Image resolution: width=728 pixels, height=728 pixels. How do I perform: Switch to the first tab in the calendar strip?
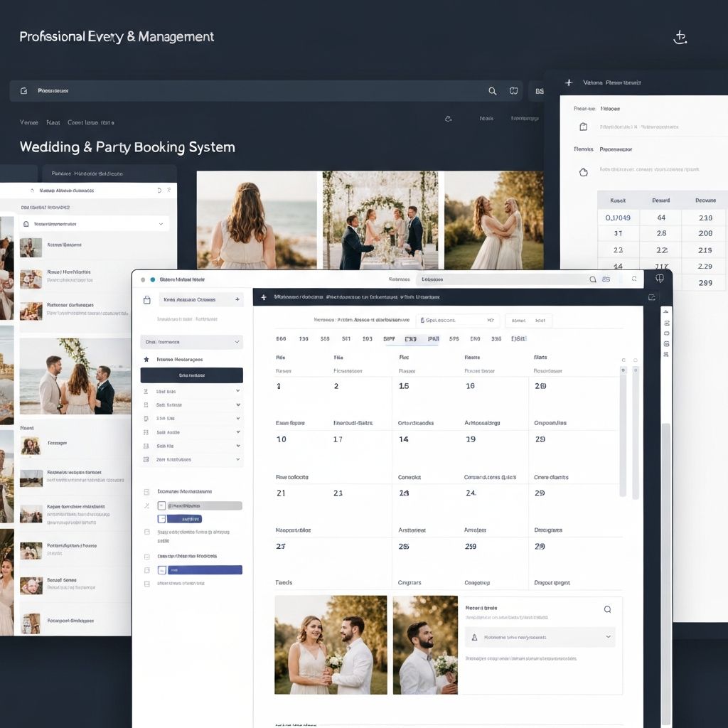tap(281, 339)
